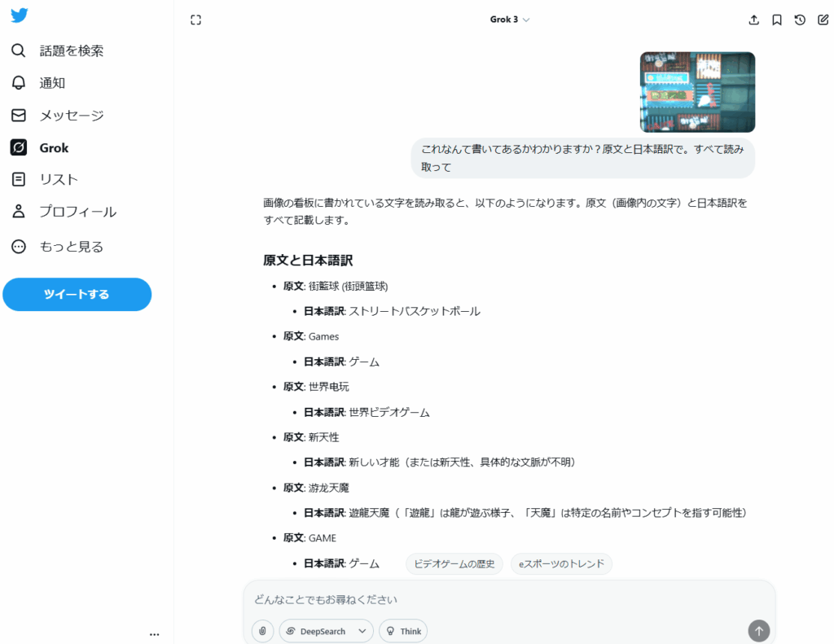Click the user message bubble これなんて書いてあるか
Viewport: 834px width, 644px height.
click(583, 158)
